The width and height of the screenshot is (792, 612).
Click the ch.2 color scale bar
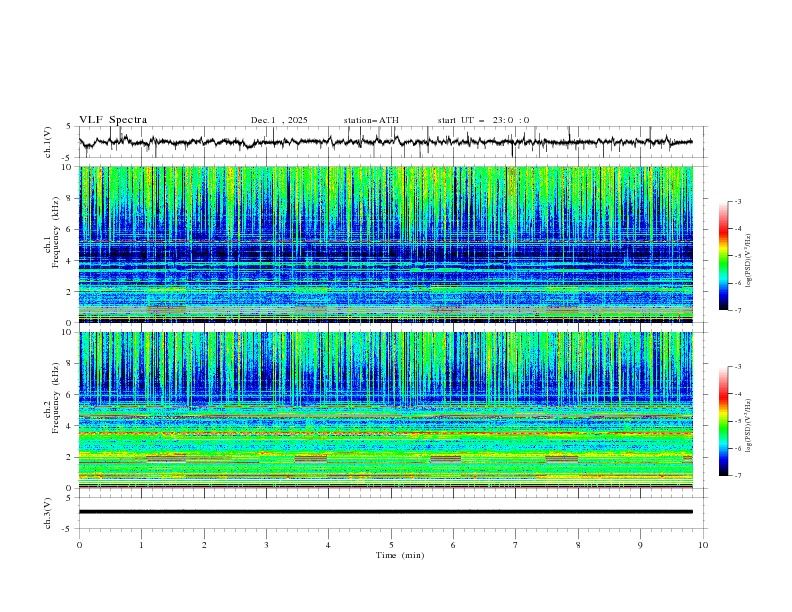click(x=724, y=421)
